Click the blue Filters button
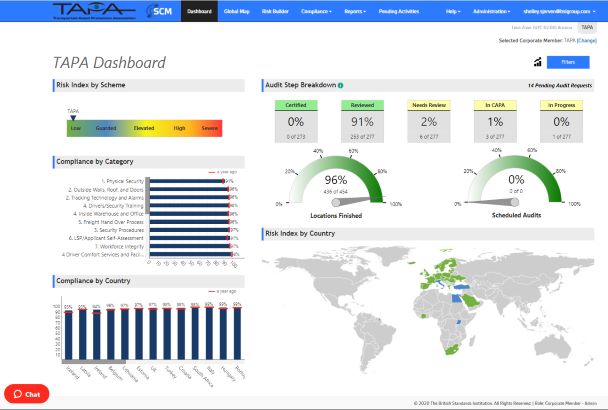Image resolution: width=608 pixels, height=410 pixels. [569, 62]
